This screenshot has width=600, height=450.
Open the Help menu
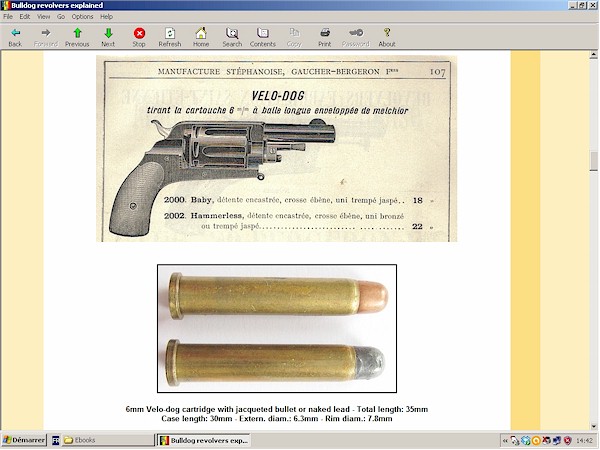(x=106, y=16)
